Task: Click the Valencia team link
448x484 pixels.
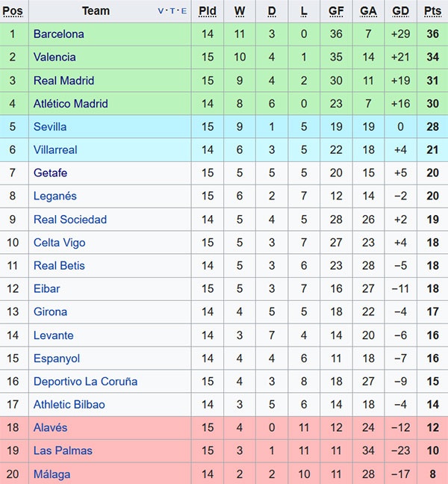Action: point(55,57)
